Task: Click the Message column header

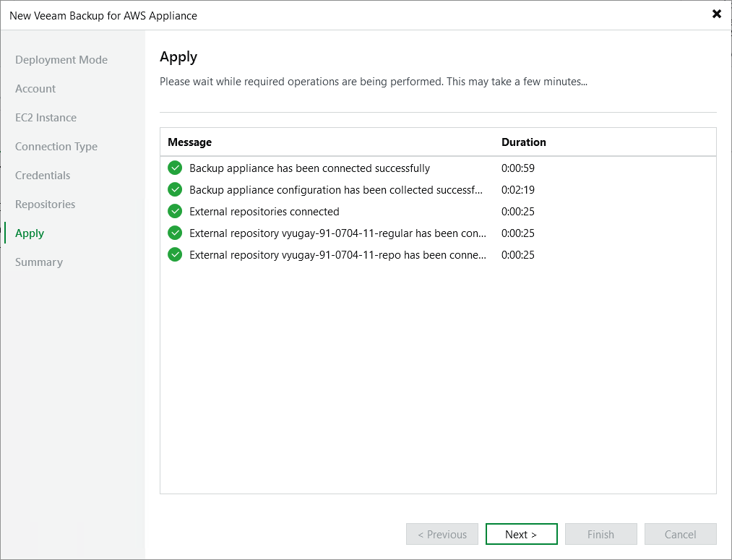Action: (x=189, y=142)
